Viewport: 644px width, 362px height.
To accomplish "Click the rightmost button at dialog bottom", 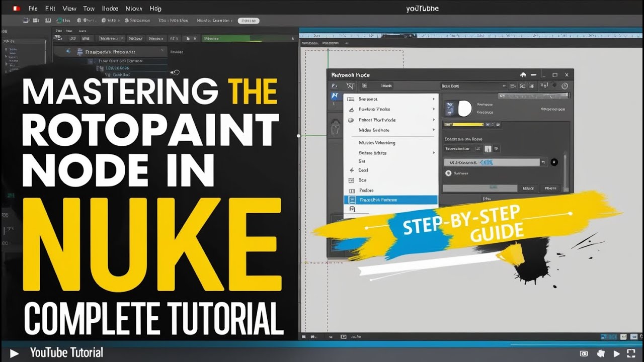I will coord(551,189).
